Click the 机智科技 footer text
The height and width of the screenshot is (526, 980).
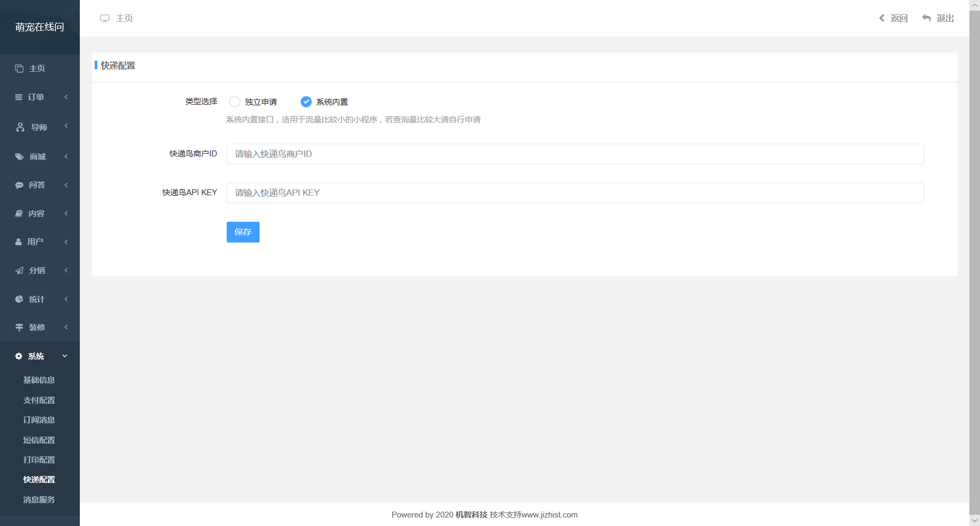[x=471, y=515]
